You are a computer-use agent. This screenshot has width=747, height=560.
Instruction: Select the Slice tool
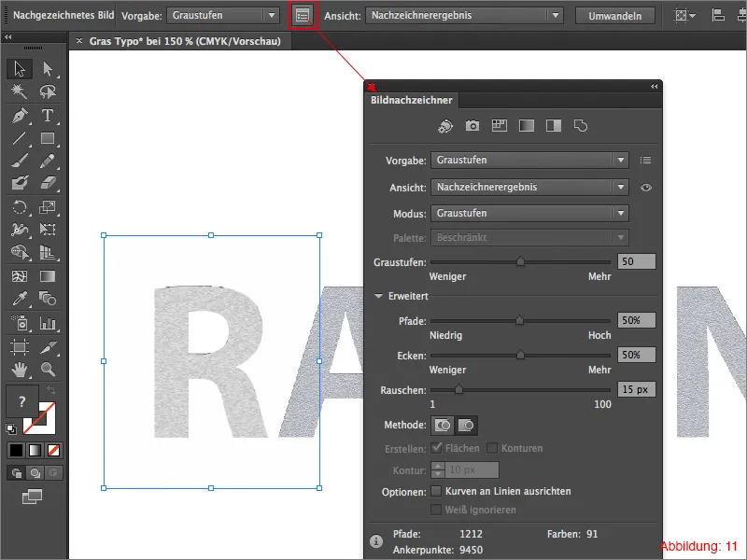pos(48,347)
